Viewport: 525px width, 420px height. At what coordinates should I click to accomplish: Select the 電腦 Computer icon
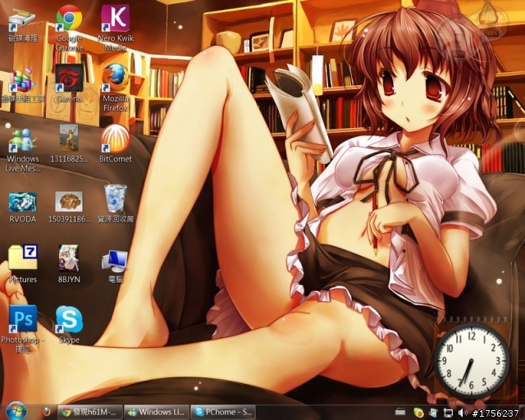[116, 267]
